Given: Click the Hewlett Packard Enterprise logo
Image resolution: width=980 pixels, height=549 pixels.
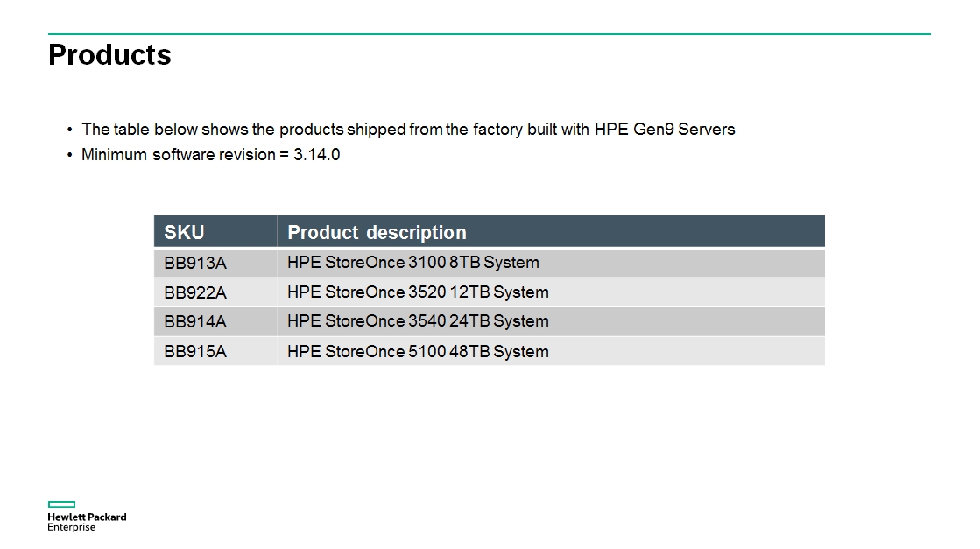Looking at the screenshot, I should point(87,516).
